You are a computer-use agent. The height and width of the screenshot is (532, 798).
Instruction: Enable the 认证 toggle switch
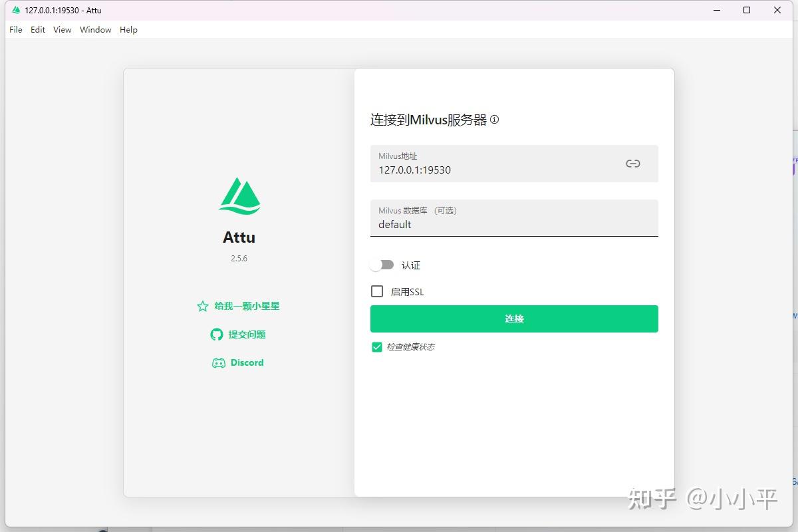[x=382, y=264]
